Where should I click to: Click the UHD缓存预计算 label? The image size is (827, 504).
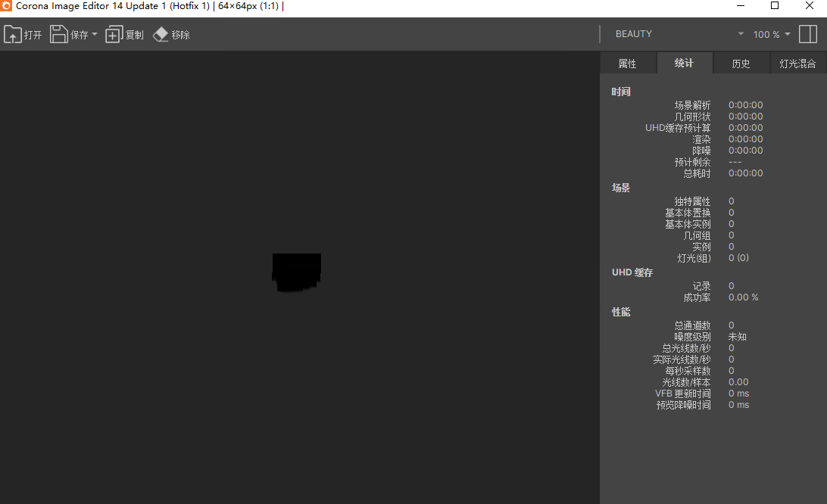678,128
